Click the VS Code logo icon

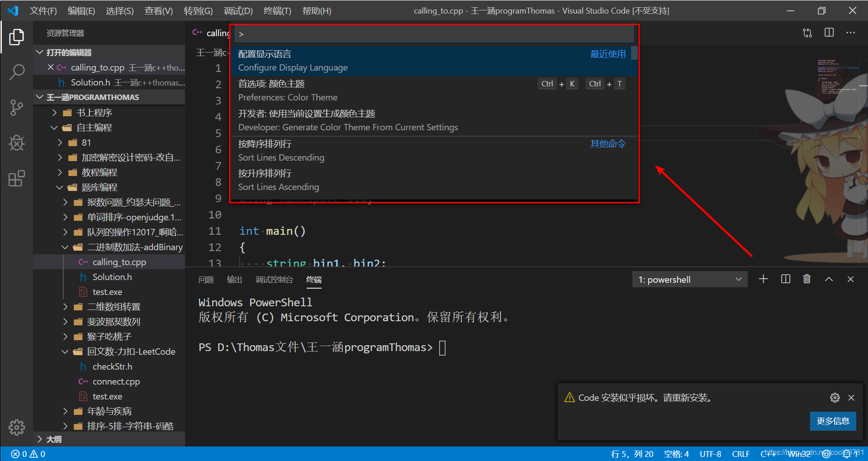[x=13, y=10]
